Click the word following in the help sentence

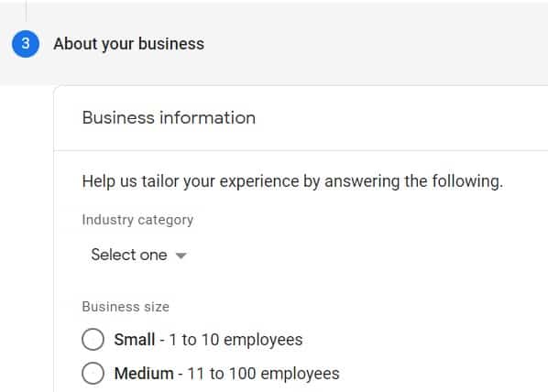tap(467, 181)
